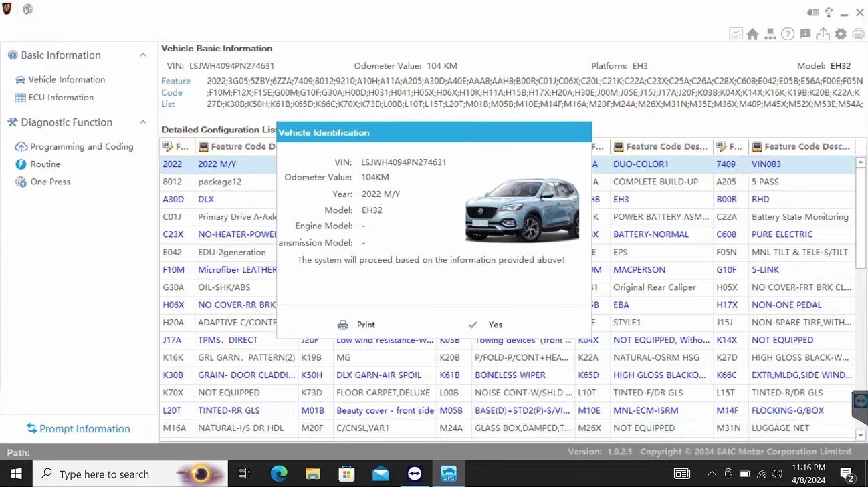868x487 pixels.
Task: Click the network topology icon
Action: click(770, 34)
